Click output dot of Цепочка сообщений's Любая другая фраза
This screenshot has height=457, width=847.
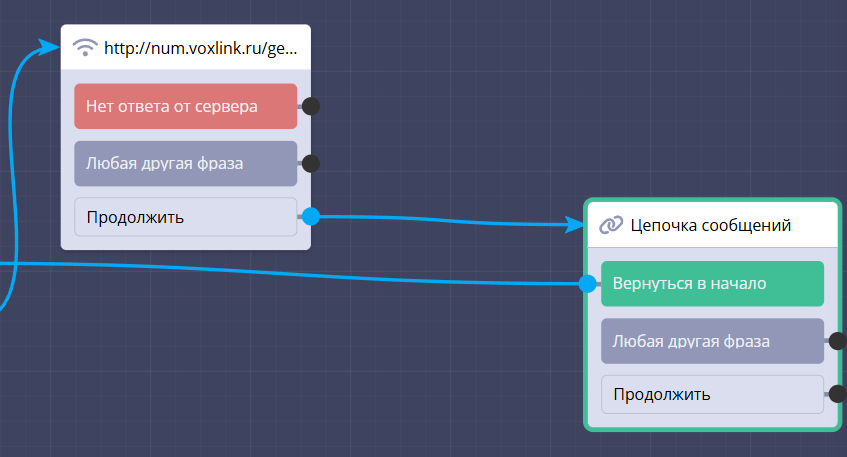(837, 341)
